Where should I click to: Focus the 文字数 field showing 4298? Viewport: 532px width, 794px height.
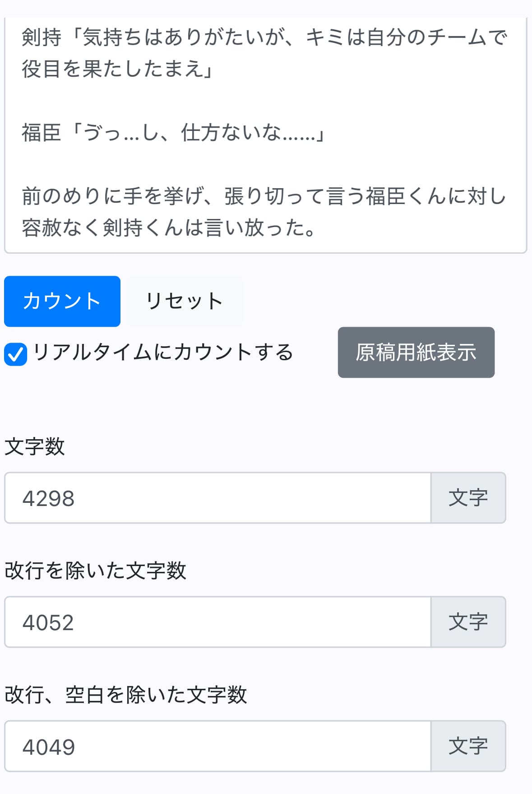[x=217, y=498]
